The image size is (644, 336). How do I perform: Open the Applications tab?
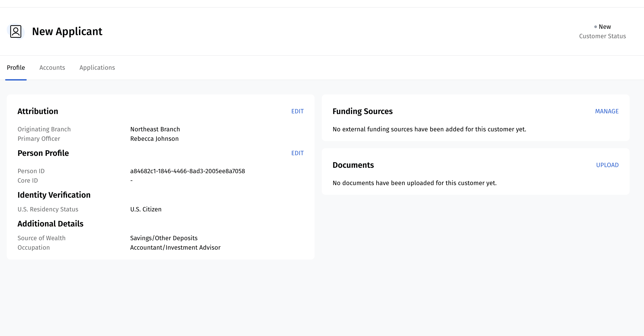click(97, 67)
